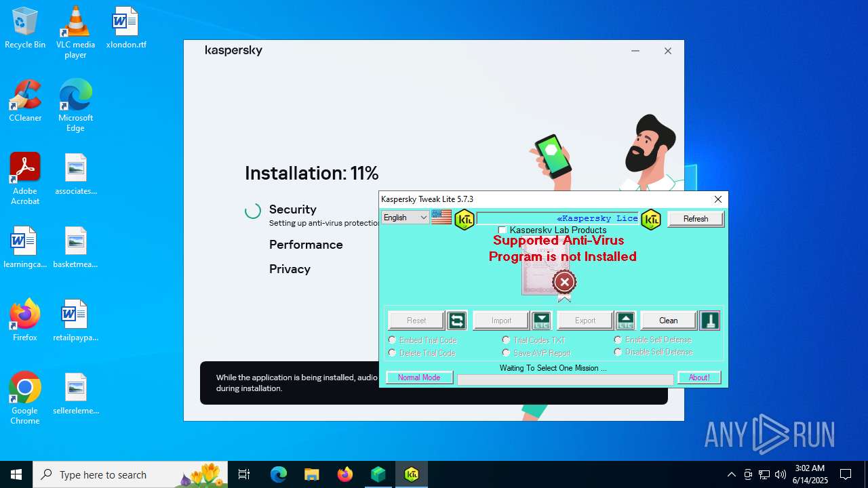
Task: Click the Installation: 11% heading
Action: (311, 174)
